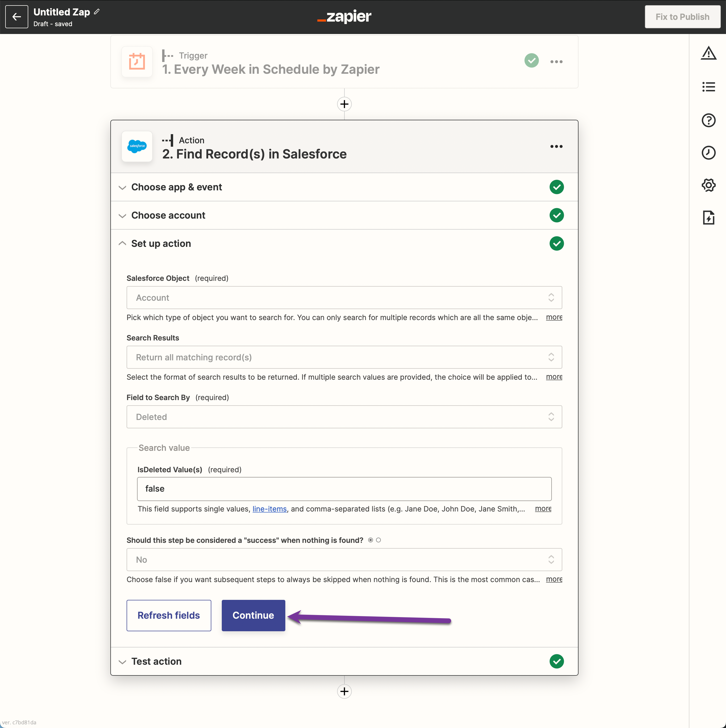Image resolution: width=726 pixels, height=728 pixels.
Task: Add a step after the trigger
Action: (x=344, y=104)
